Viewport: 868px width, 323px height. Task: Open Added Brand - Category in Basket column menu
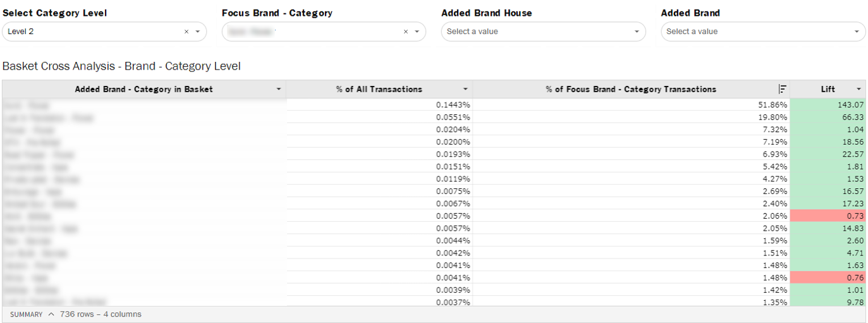(x=279, y=90)
